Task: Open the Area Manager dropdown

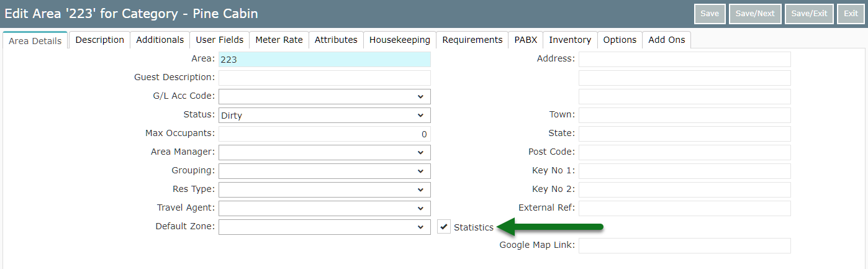Action: tap(324, 152)
